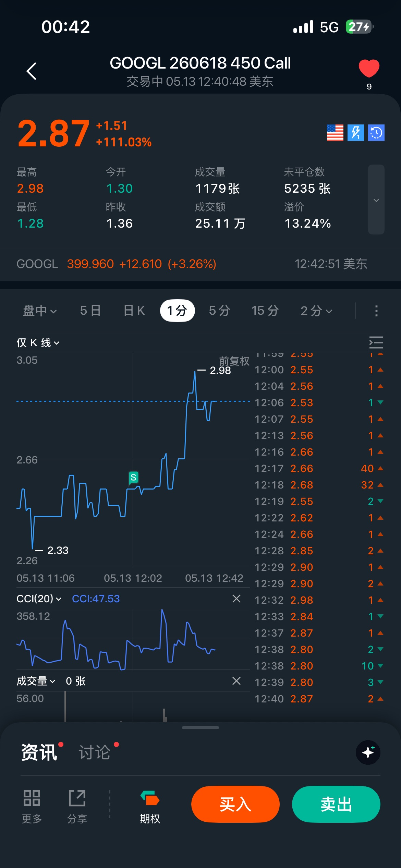Switch to the 日K chart tab
This screenshot has height=868, width=401.
(x=134, y=311)
